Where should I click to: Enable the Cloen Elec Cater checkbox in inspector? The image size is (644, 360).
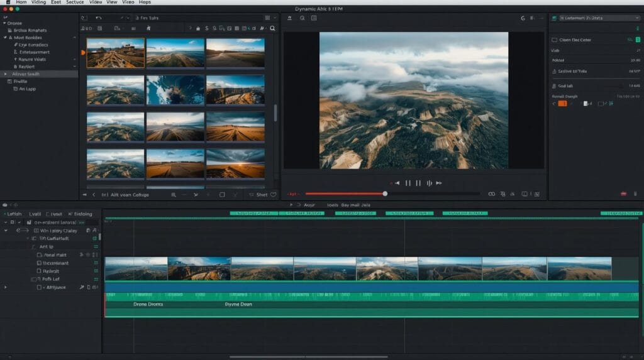click(x=553, y=40)
